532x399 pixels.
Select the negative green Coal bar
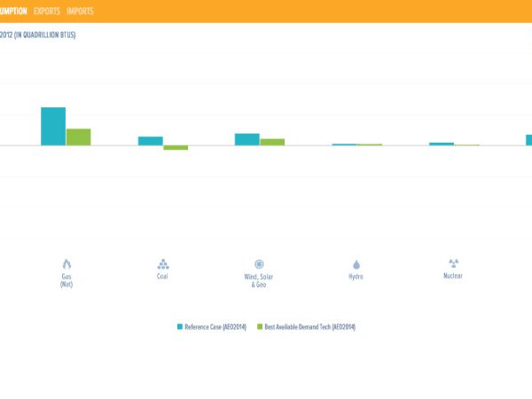(x=176, y=147)
